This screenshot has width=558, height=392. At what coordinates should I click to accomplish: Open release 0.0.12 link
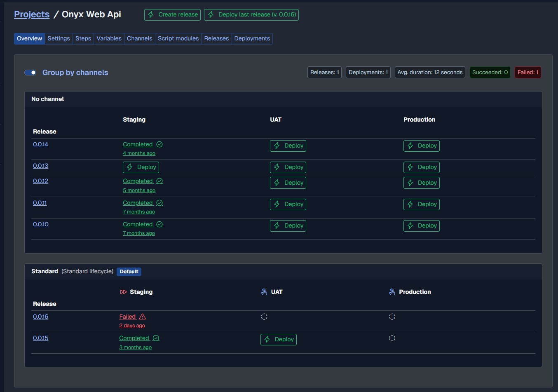tap(40, 181)
